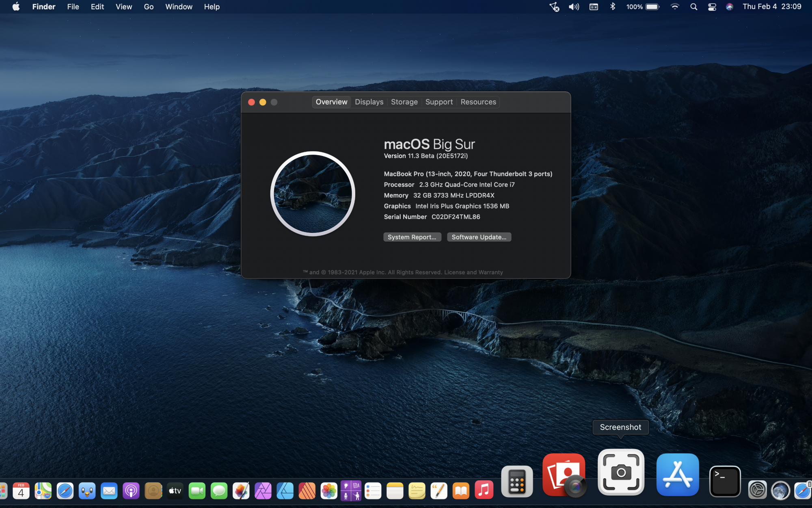Launch Photo Booth from the Dock
Viewport: 812px width, 508px height.
pyautogui.click(x=564, y=475)
